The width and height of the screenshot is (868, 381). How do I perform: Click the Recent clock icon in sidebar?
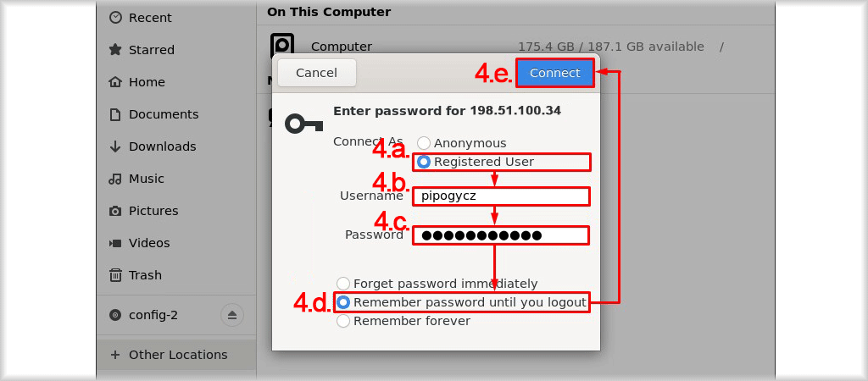[115, 18]
